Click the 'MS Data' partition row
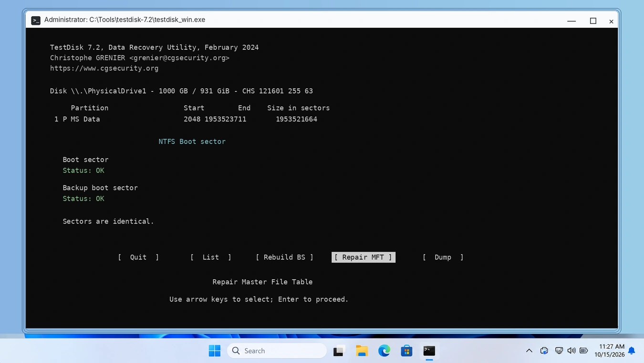This screenshot has width=644, height=363. (x=186, y=119)
